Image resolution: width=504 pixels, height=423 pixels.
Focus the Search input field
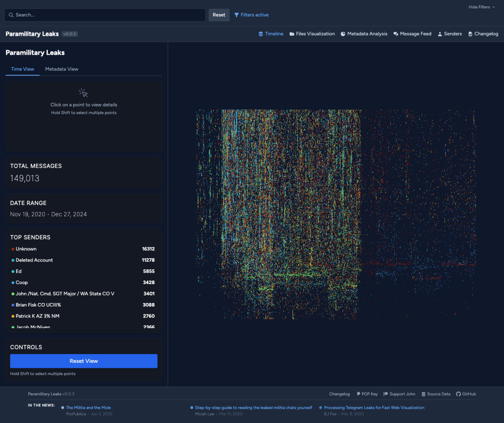tap(105, 15)
